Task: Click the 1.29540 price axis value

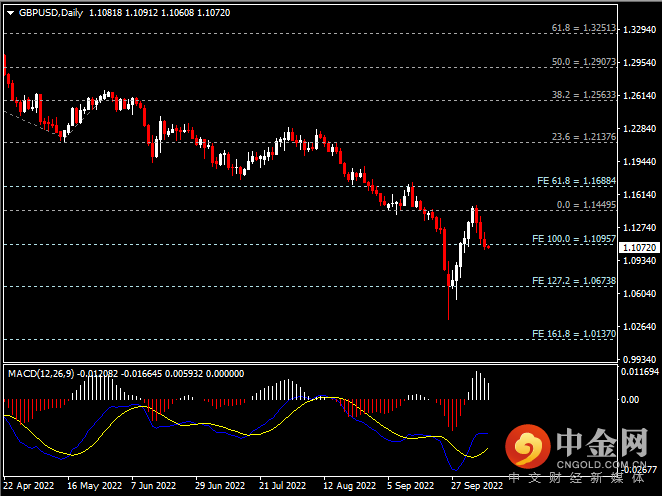Action: click(x=639, y=63)
